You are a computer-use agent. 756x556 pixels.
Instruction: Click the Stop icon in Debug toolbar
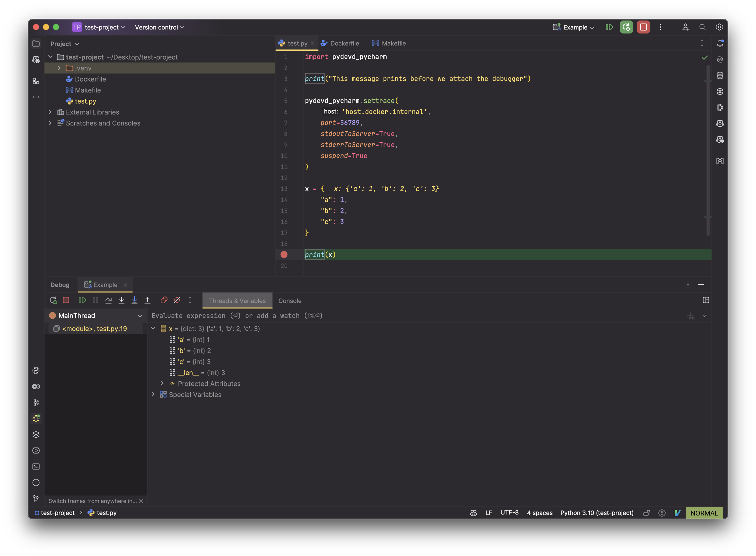click(x=66, y=300)
